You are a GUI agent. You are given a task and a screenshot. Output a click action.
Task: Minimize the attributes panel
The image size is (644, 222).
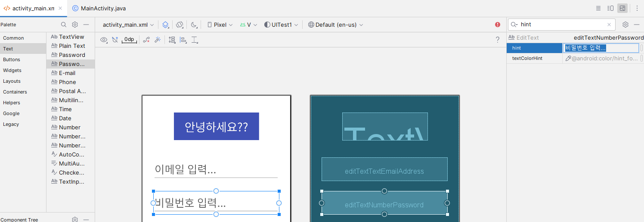[637, 25]
